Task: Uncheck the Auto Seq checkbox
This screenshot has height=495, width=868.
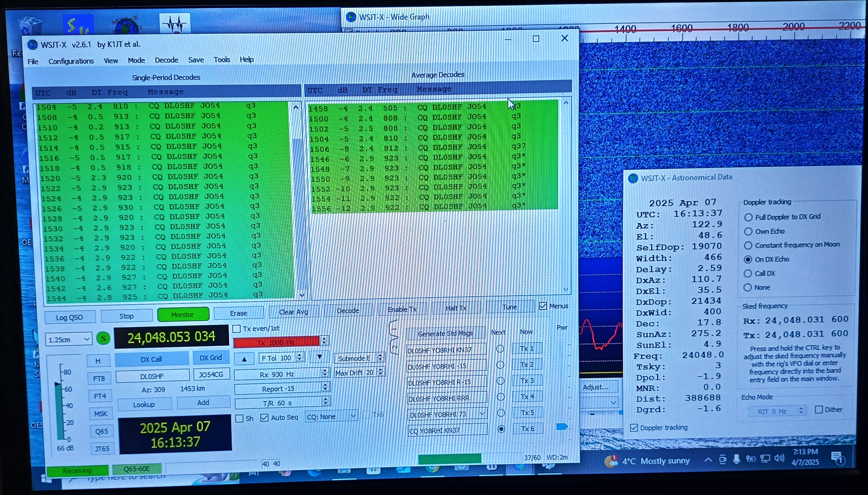Action: click(264, 418)
